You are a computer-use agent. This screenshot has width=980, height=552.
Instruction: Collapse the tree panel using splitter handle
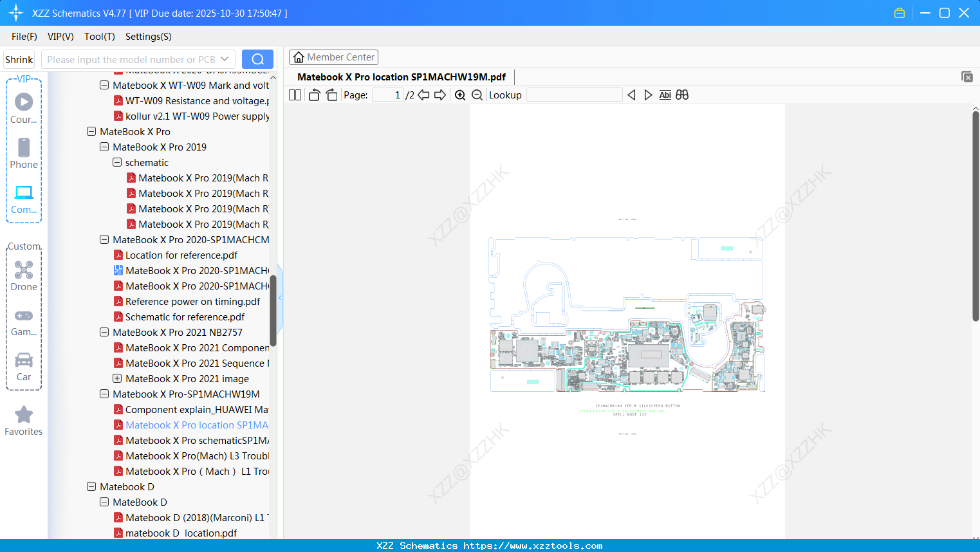point(280,297)
